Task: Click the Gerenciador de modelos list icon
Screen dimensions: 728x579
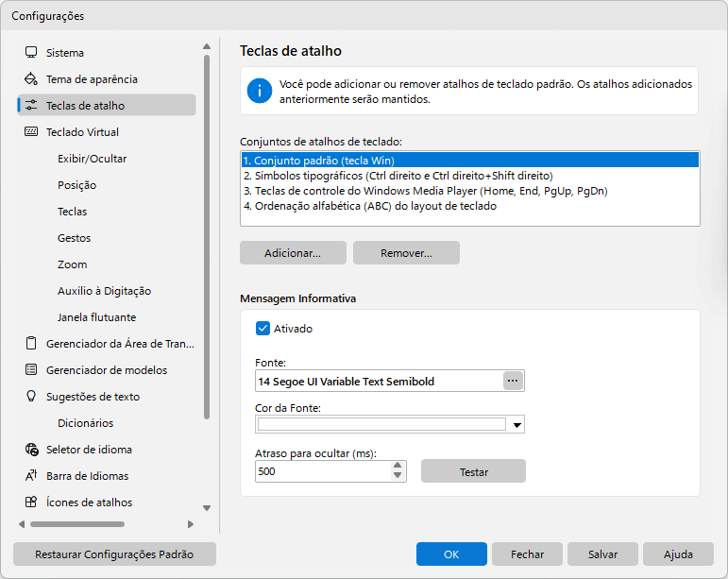Action: [x=31, y=370]
